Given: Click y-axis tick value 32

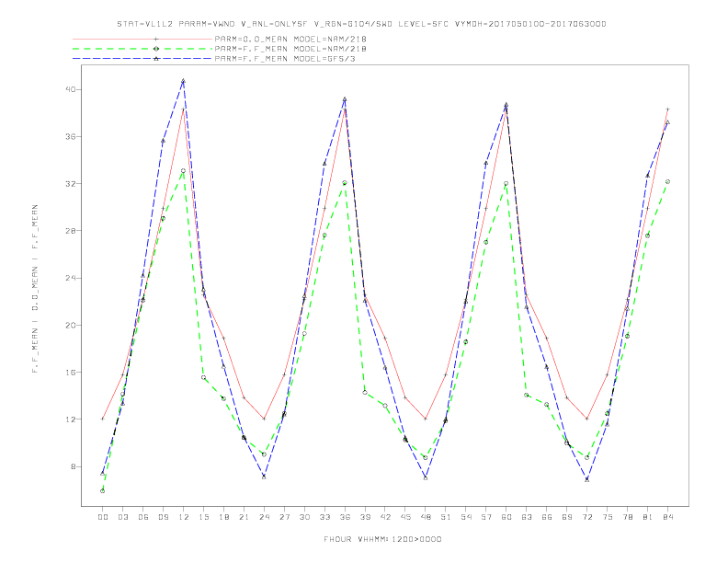Looking at the screenshot, I should (x=71, y=183).
